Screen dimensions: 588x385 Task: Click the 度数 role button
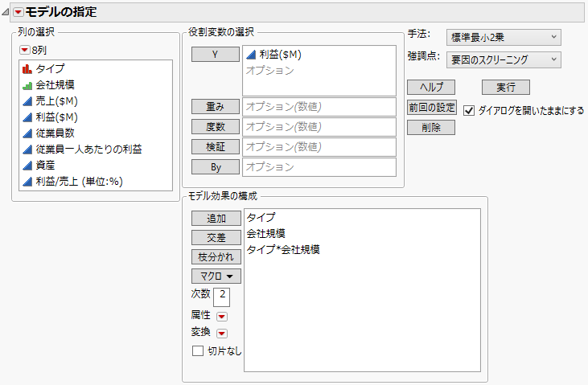click(216, 127)
